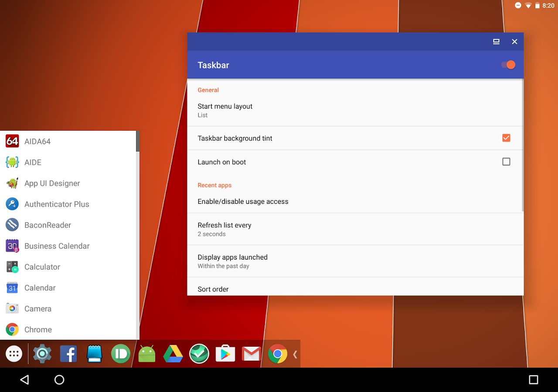Screen dimensions: 558x392
Task: Launch Play Store from the taskbar
Action: tap(225, 354)
